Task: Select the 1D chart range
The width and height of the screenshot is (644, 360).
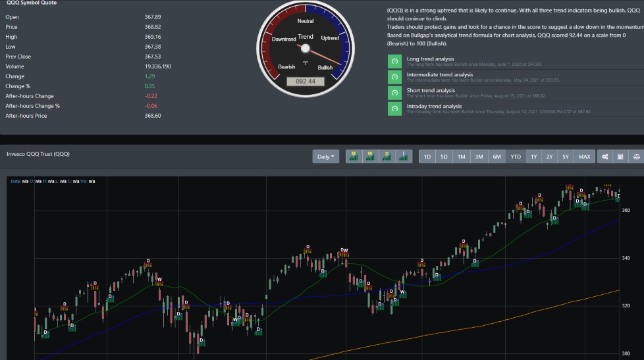Action: point(427,157)
